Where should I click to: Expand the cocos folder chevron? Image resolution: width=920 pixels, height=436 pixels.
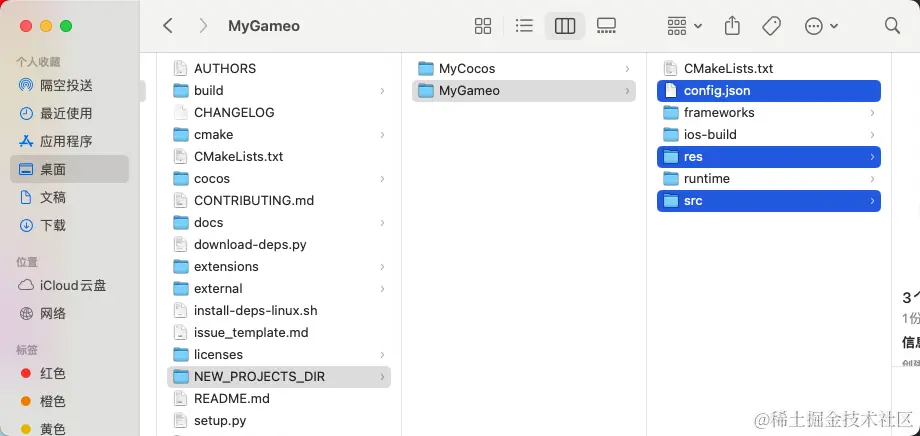coord(382,178)
